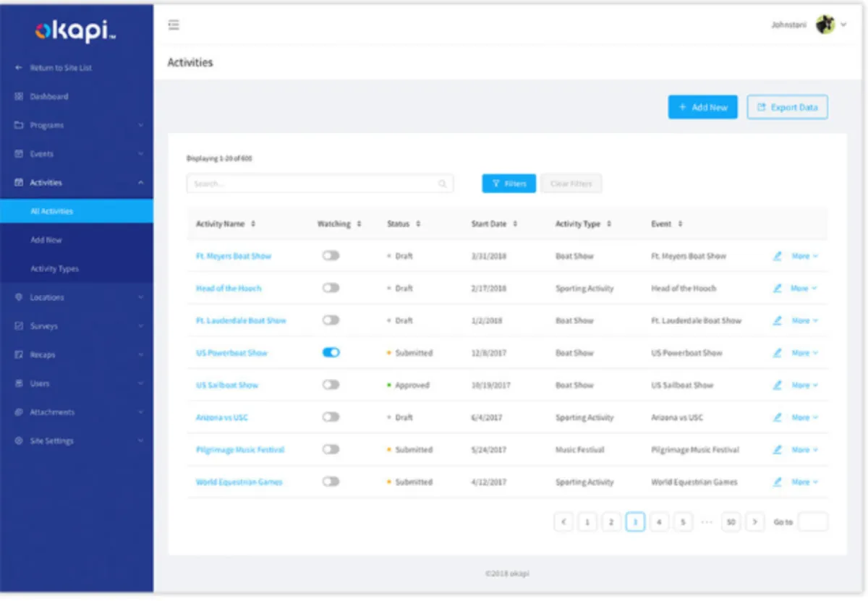Open Pilgrimage Music Festival activity link
The height and width of the screenshot is (601, 868).
[240, 450]
